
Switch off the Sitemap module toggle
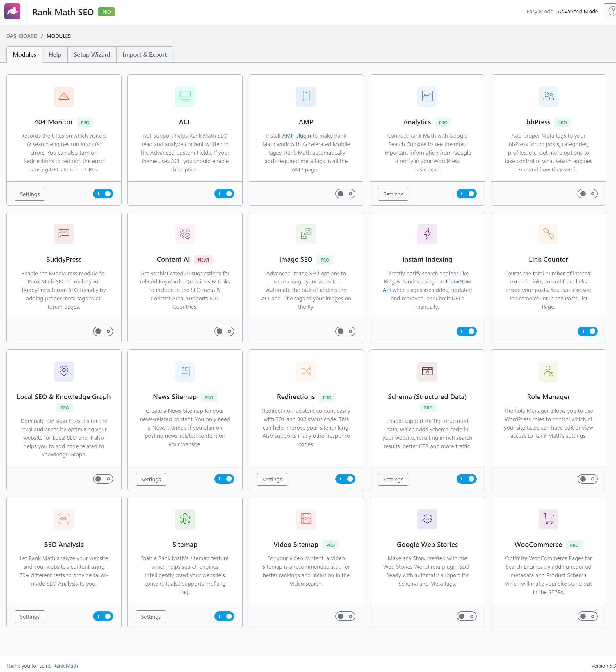(x=224, y=616)
